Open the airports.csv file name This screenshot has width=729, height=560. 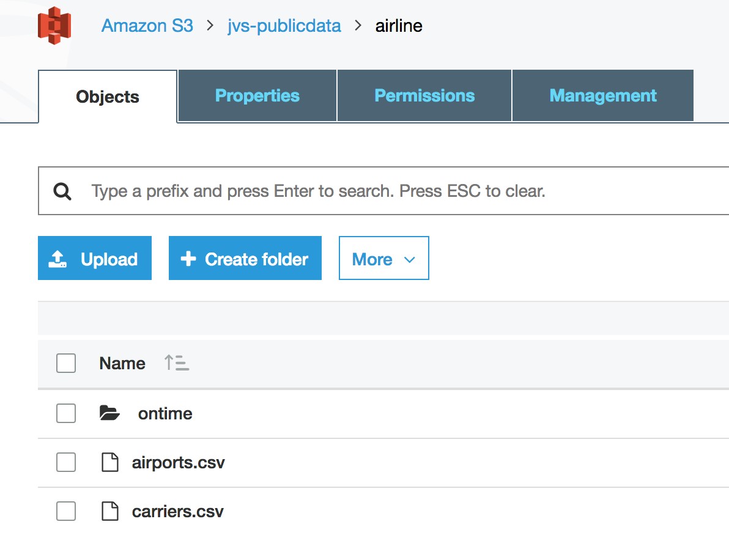click(x=178, y=463)
